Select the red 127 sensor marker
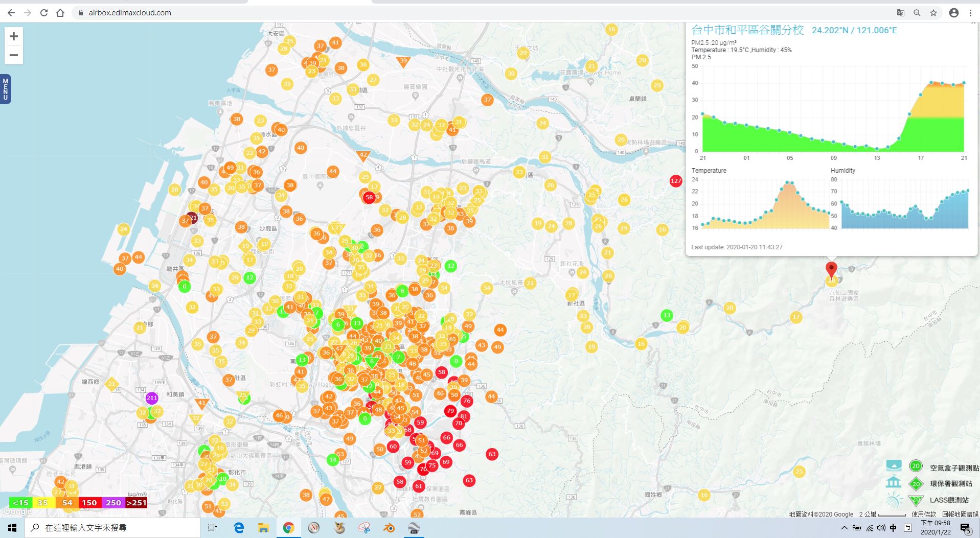The width and height of the screenshot is (980, 538). click(676, 181)
